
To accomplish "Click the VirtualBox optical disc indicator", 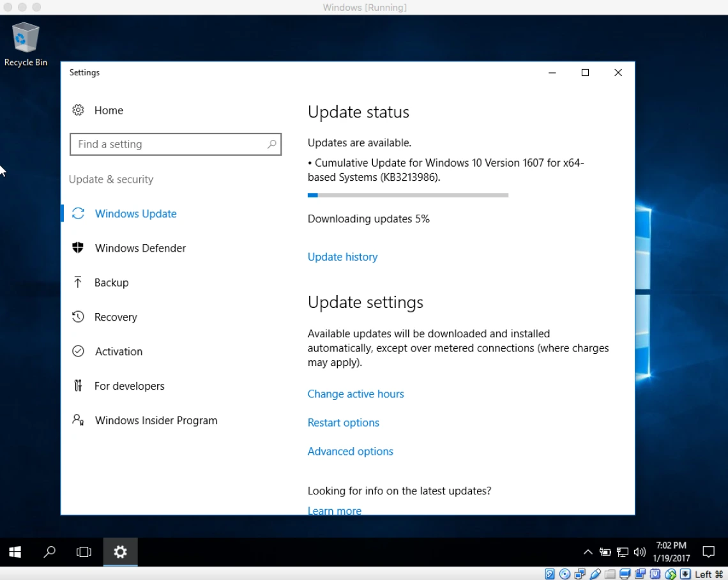I will pos(565,574).
